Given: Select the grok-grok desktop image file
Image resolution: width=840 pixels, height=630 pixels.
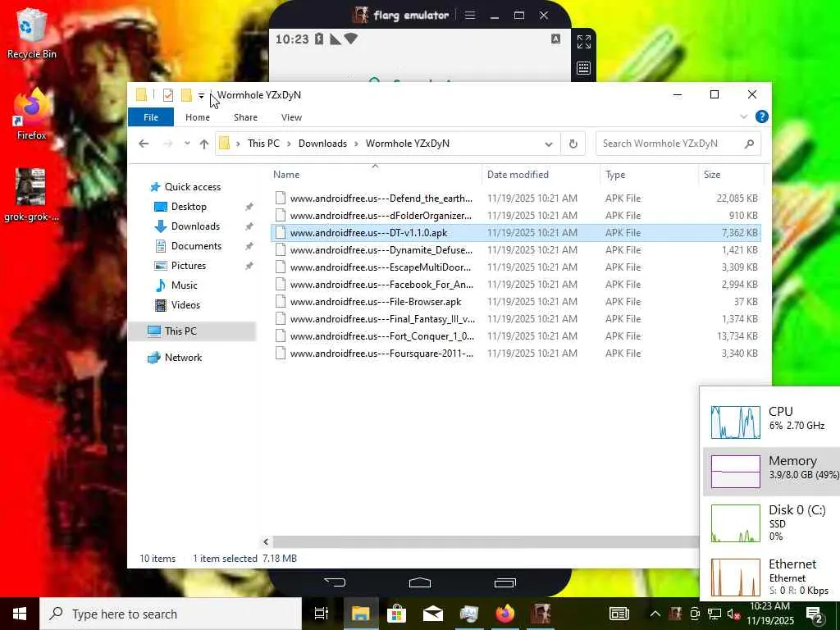Looking at the screenshot, I should point(31,194).
